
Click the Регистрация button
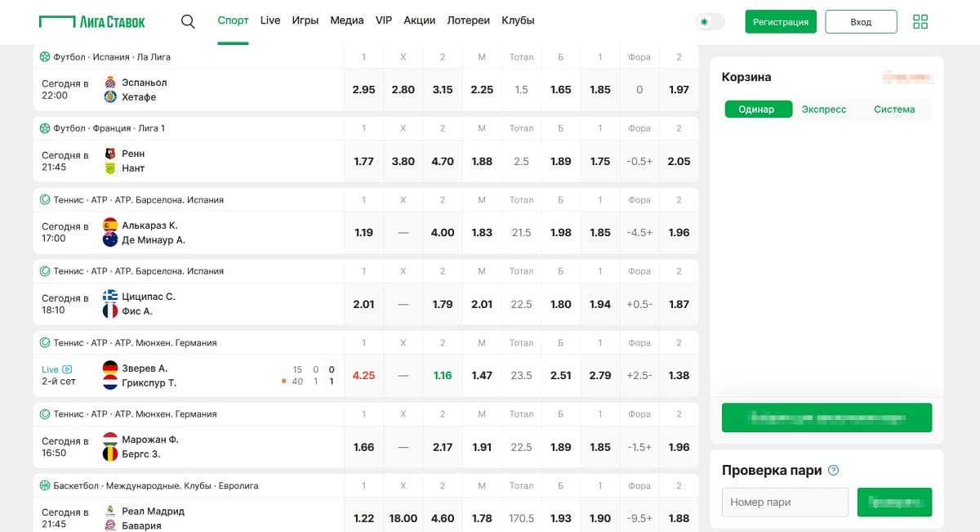click(781, 22)
